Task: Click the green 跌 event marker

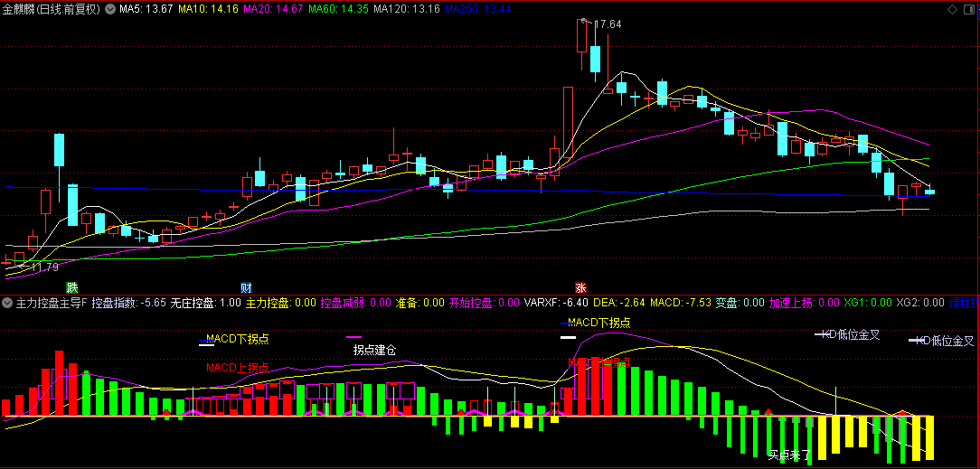Action: click(x=72, y=288)
